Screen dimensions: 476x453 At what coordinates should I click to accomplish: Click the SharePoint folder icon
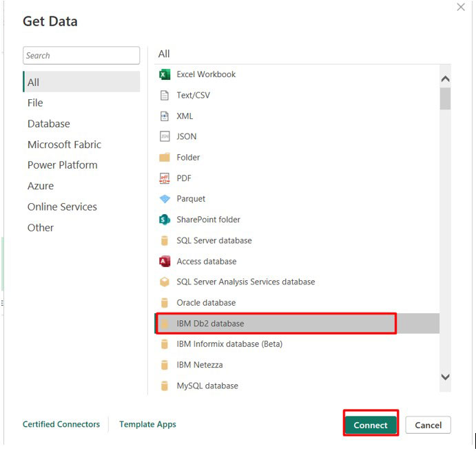point(165,220)
